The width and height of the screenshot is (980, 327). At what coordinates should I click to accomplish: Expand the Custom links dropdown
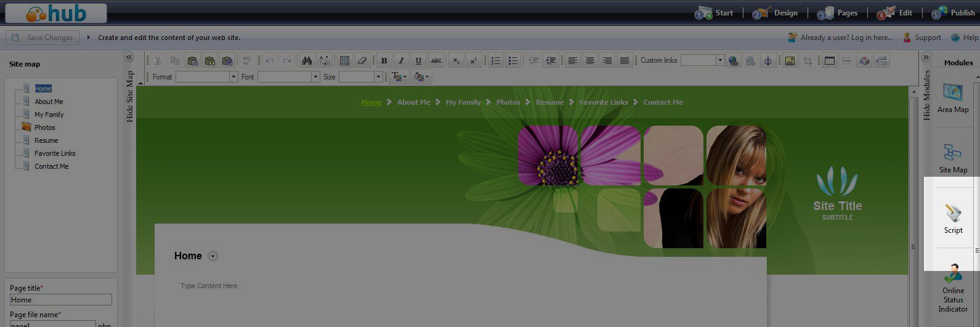pyautogui.click(x=719, y=60)
